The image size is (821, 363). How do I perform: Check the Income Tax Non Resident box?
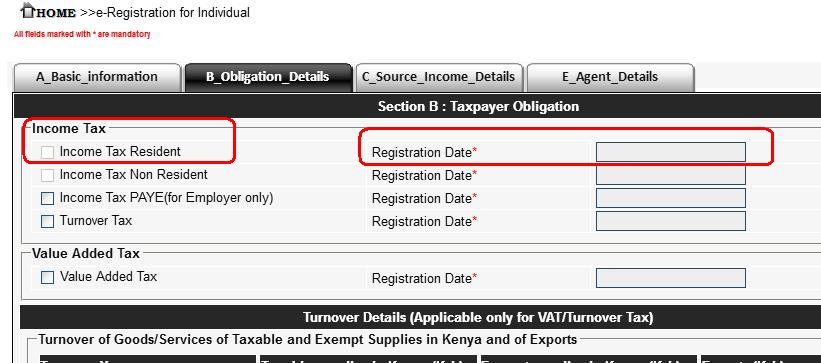click(x=48, y=175)
